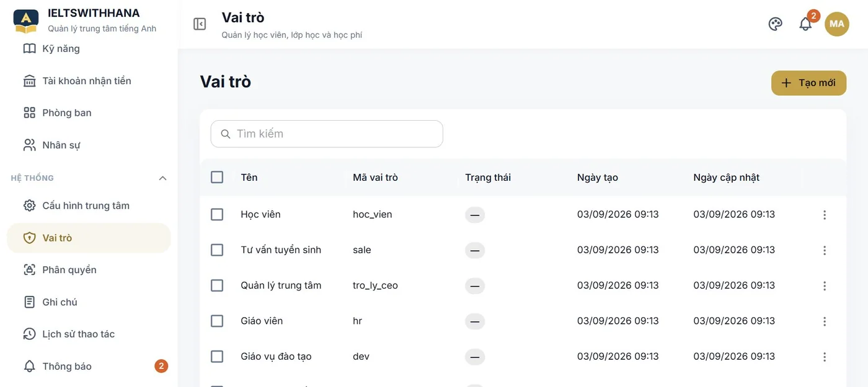
Task: Select the Học viên row checkbox
Action: click(217, 214)
